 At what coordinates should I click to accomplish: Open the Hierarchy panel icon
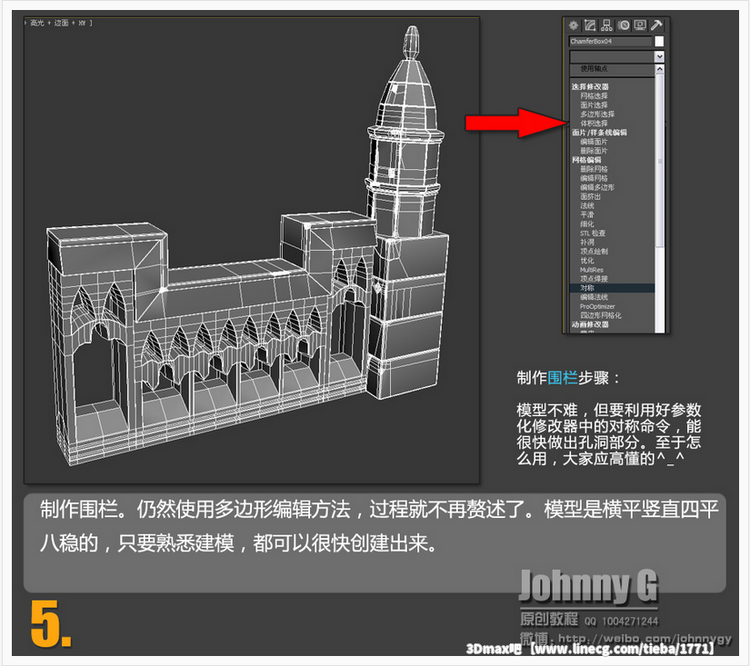pyautogui.click(x=607, y=25)
